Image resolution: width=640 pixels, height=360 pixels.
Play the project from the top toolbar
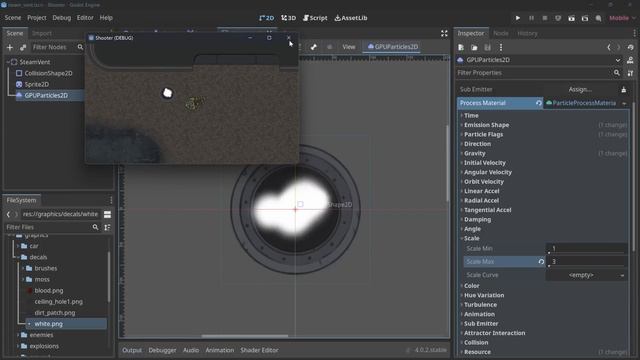pyautogui.click(x=518, y=18)
